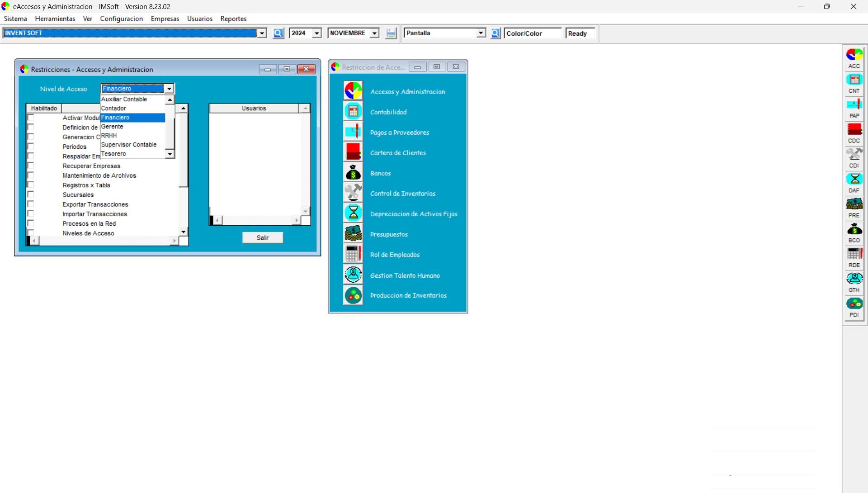This screenshot has width=868, height=493.
Task: Enable the Sucursales checkbox
Action: click(x=31, y=194)
